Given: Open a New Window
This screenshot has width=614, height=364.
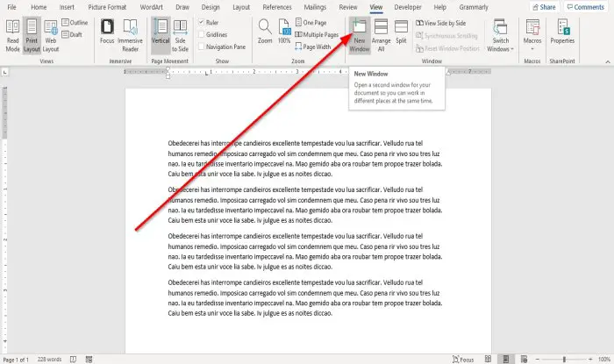Looking at the screenshot, I should pos(360,36).
